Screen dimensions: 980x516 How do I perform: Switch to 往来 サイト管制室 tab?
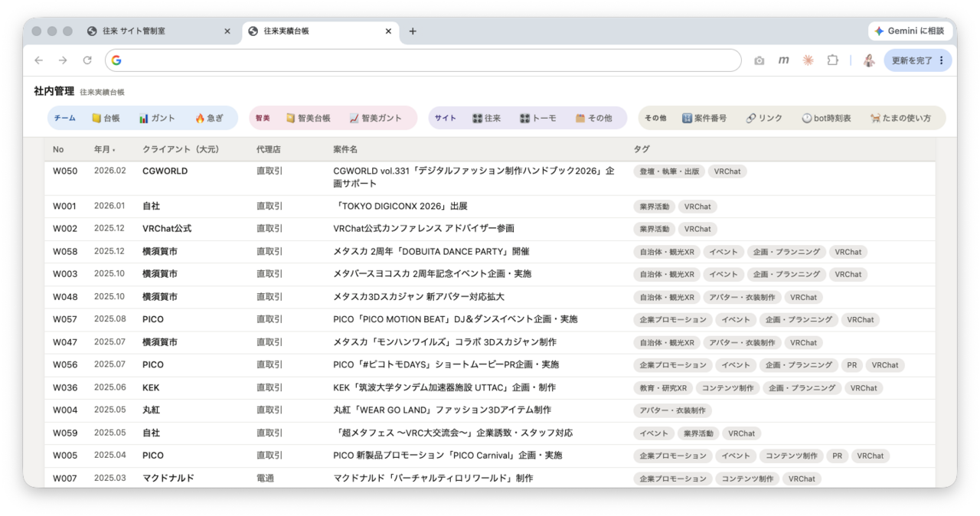(x=159, y=31)
